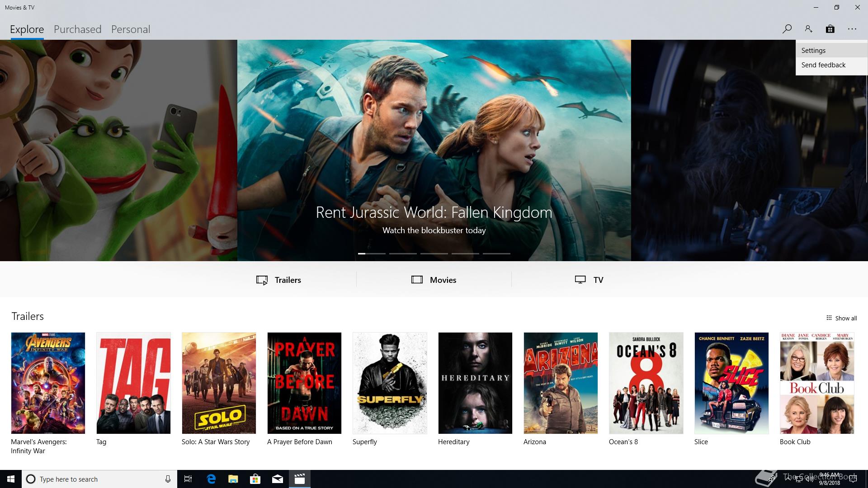This screenshot has width=868, height=488.
Task: Open A Prayer Before Dawn poster
Action: [304, 383]
